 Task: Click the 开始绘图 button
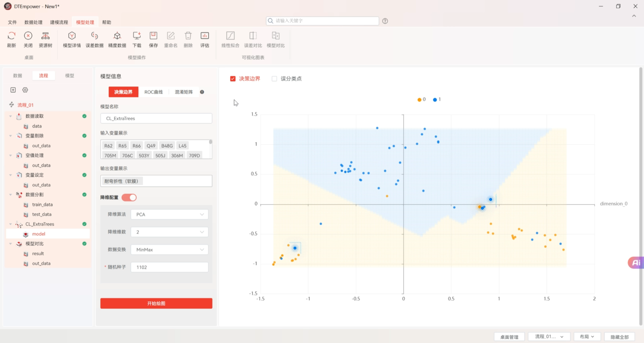tap(156, 303)
